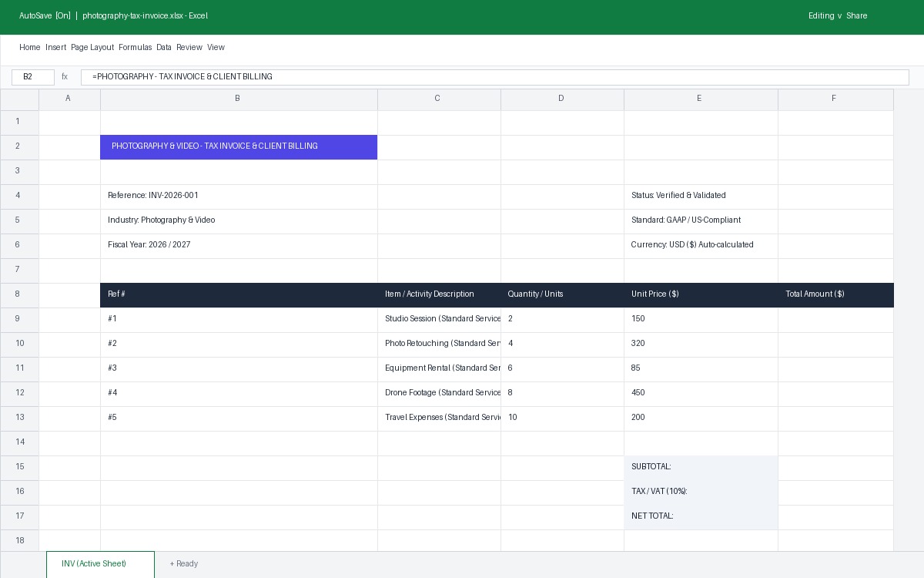The height and width of the screenshot is (578, 924).
Task: Open the Data tab
Action: click(x=164, y=47)
